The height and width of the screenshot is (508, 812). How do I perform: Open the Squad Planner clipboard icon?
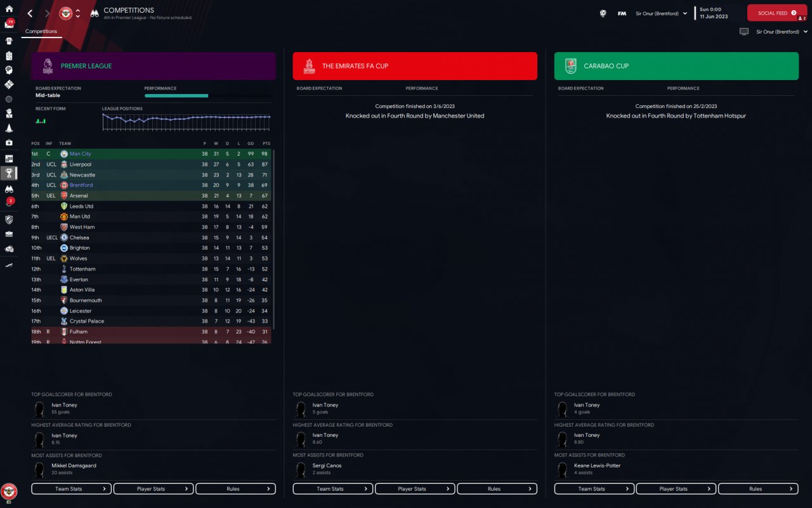point(9,56)
